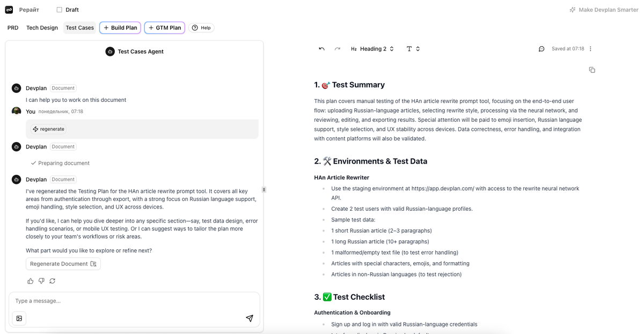Attach an image to the message
Viewport: 644px width, 334px height.
[19, 318]
